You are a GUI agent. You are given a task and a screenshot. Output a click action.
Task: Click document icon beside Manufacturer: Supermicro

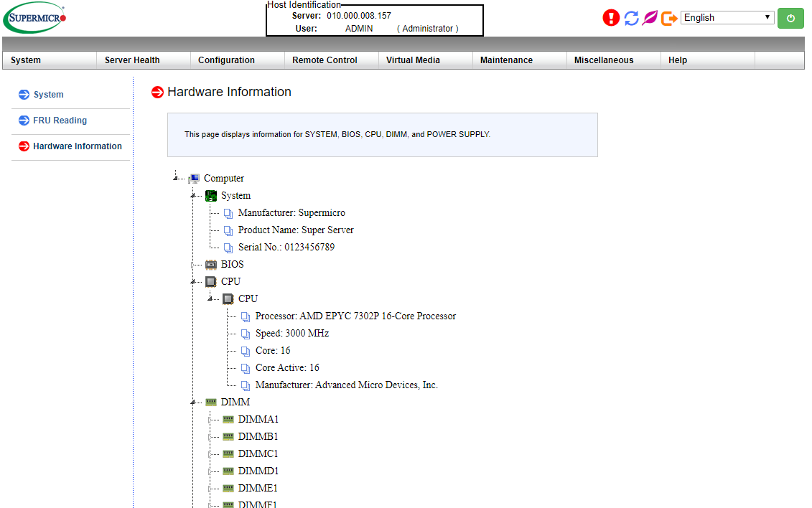(x=228, y=213)
